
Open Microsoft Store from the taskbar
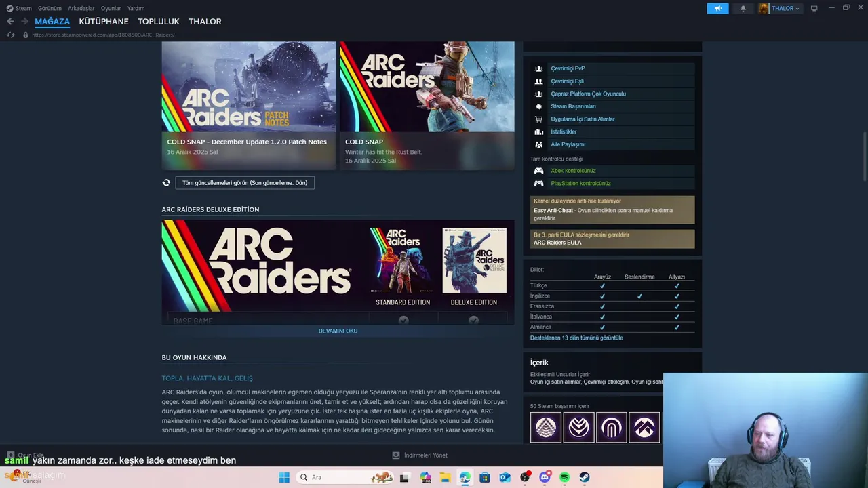[485, 477]
